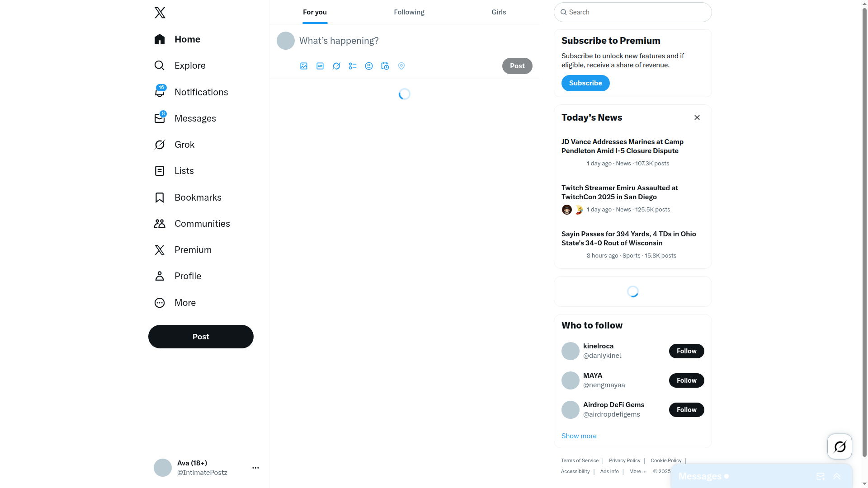Switch to the Following tab
Viewport: 868px width, 488px height.
(409, 12)
